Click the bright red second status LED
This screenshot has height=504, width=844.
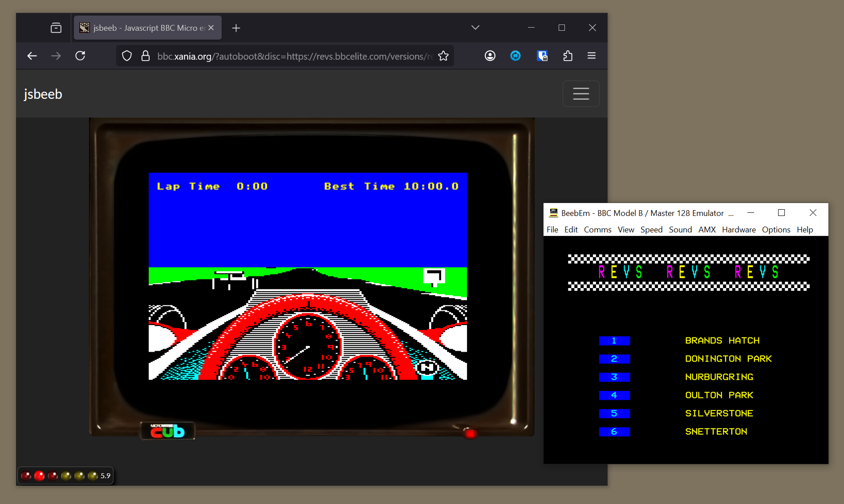click(x=39, y=476)
